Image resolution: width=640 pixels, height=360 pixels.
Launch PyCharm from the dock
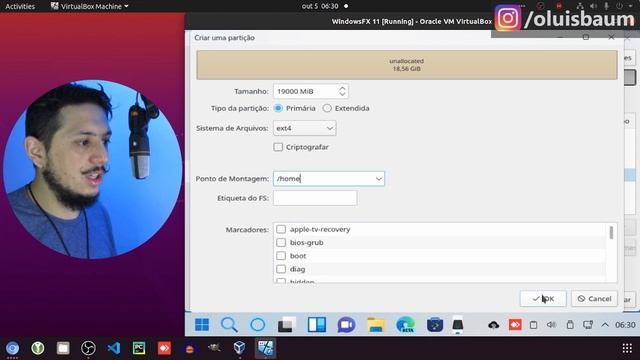click(139, 348)
